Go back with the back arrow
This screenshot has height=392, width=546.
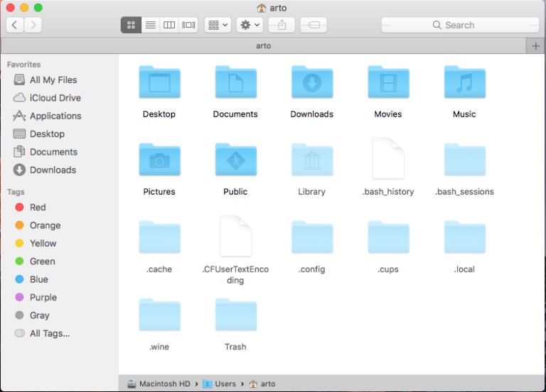[x=15, y=25]
